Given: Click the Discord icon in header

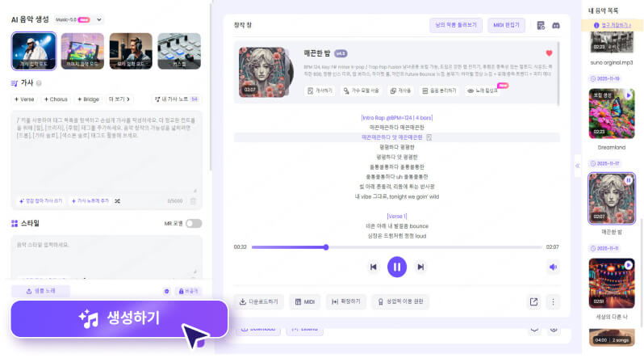Looking at the screenshot, I should 555,26.
